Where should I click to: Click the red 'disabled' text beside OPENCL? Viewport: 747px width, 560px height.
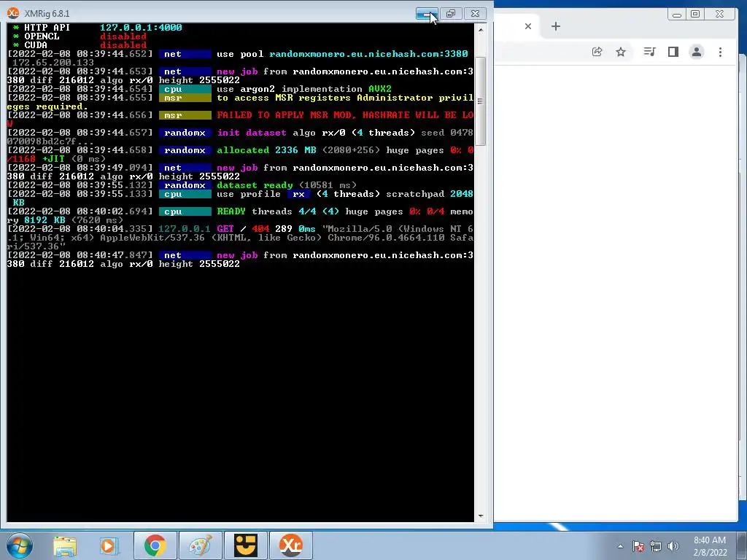click(x=123, y=36)
